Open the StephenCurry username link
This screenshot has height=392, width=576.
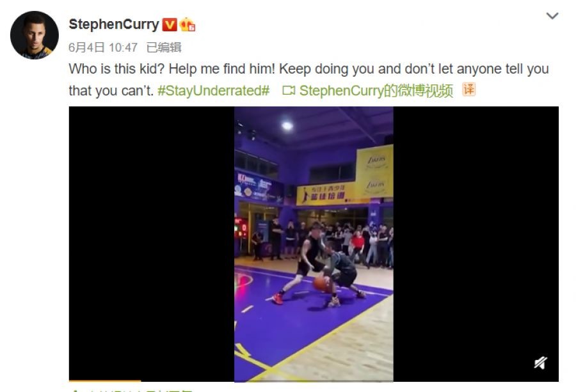coord(114,24)
